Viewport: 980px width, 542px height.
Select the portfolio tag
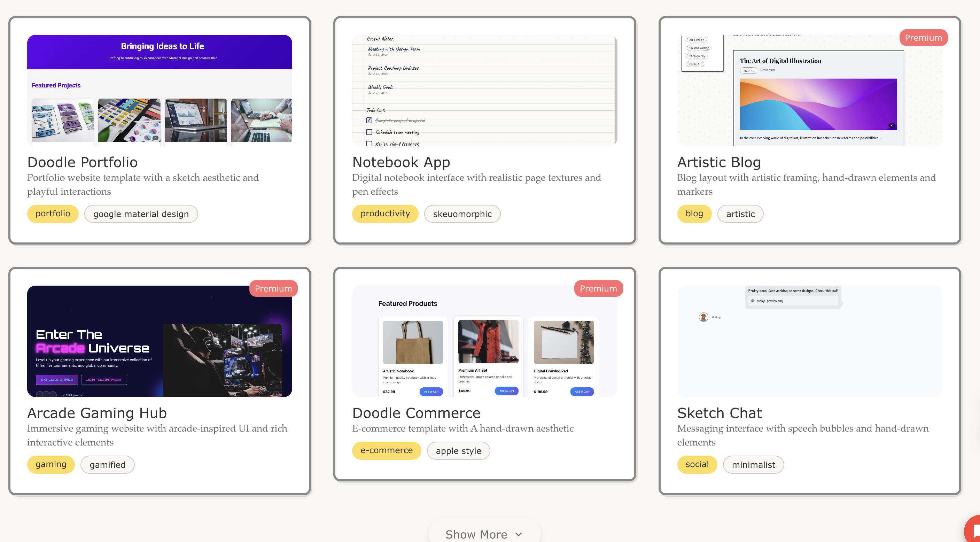pyautogui.click(x=53, y=214)
